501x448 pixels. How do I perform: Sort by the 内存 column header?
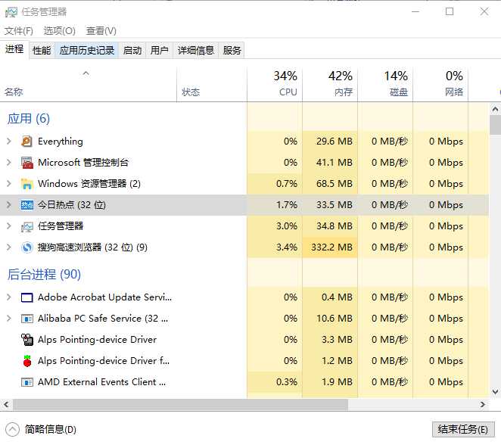tap(330, 84)
